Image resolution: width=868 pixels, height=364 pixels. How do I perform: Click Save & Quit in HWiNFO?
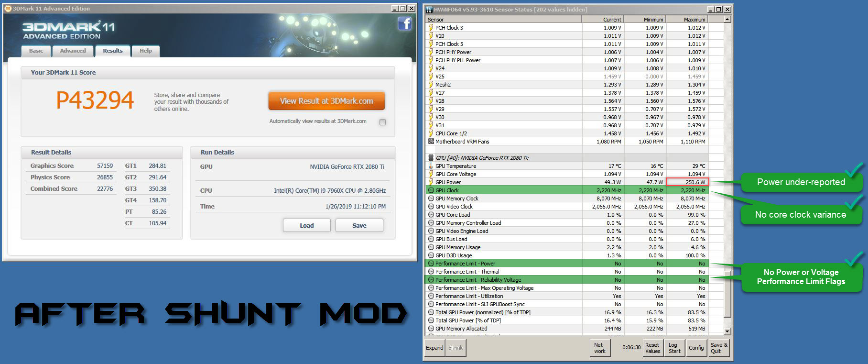point(719,348)
